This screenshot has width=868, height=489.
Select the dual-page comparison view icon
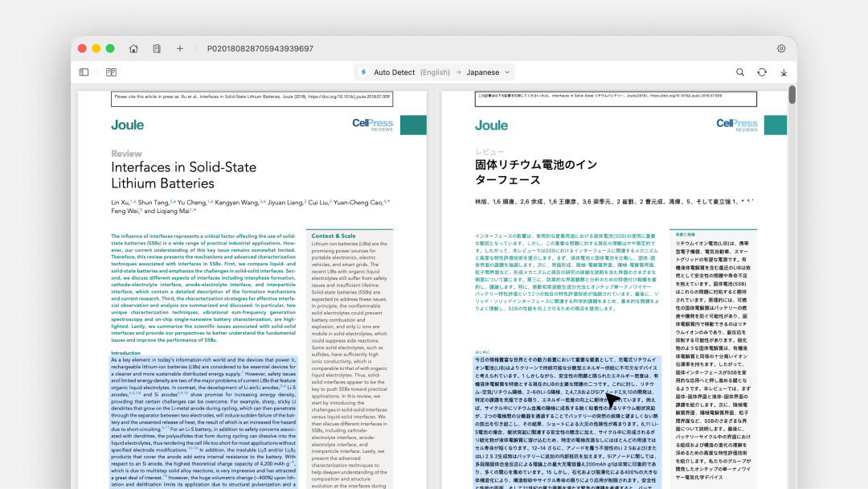110,72
